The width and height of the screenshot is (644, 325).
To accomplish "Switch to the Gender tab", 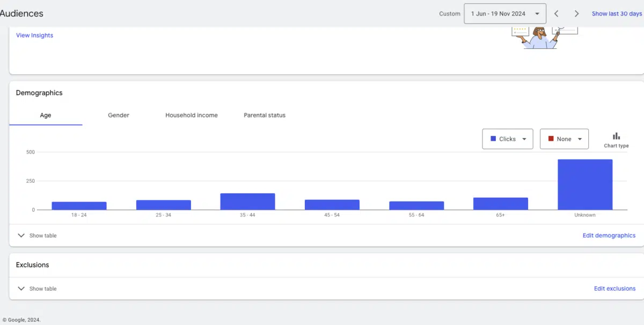I will (119, 115).
